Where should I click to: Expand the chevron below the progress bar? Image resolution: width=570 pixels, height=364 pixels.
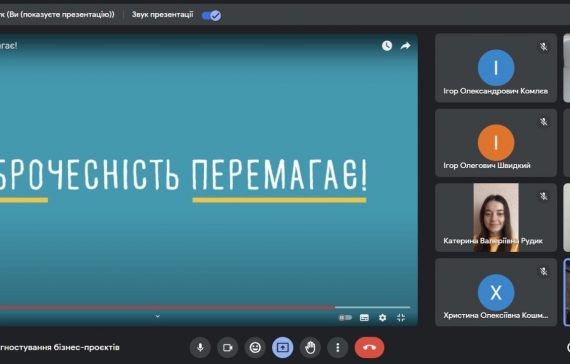coord(157,316)
